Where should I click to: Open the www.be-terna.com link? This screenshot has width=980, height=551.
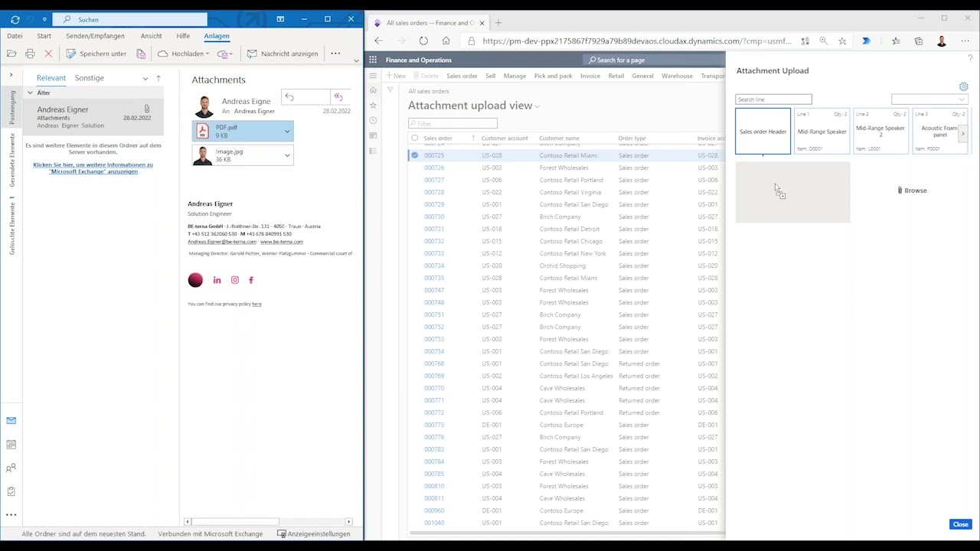click(x=282, y=242)
